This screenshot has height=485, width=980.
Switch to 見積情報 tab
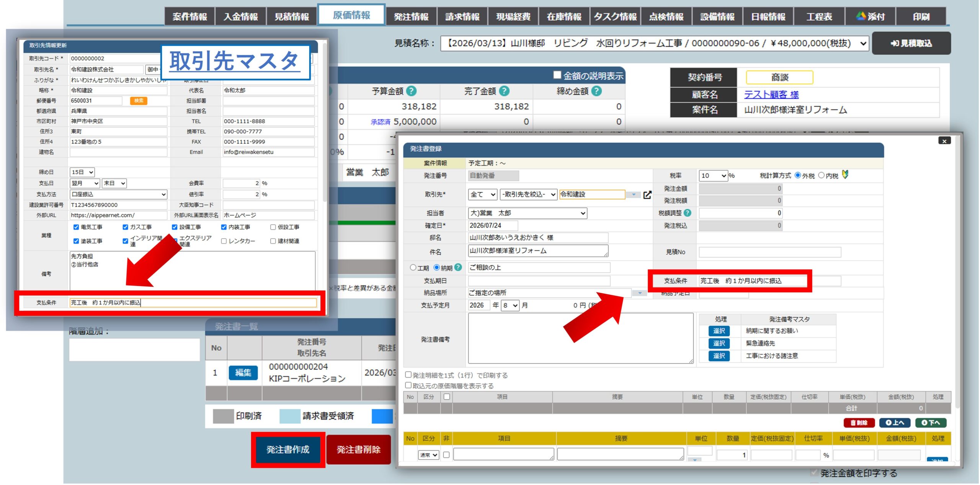coord(292,16)
